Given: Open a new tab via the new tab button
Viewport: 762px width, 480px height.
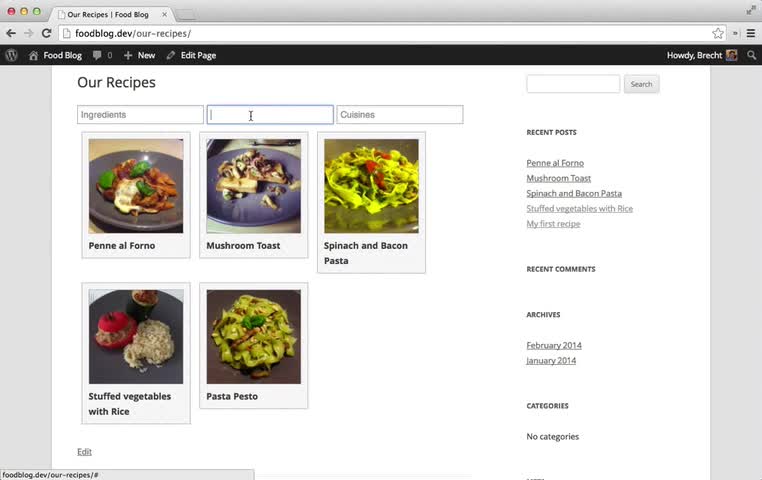Looking at the screenshot, I should [x=186, y=15].
